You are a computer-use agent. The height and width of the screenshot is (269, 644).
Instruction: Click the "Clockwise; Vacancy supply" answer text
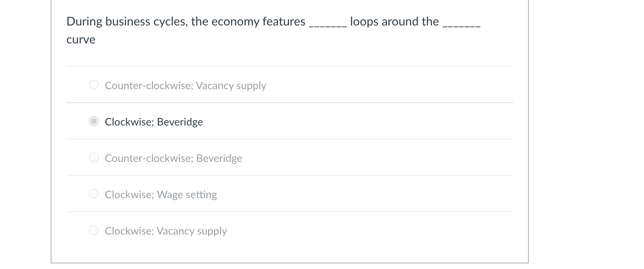(166, 231)
